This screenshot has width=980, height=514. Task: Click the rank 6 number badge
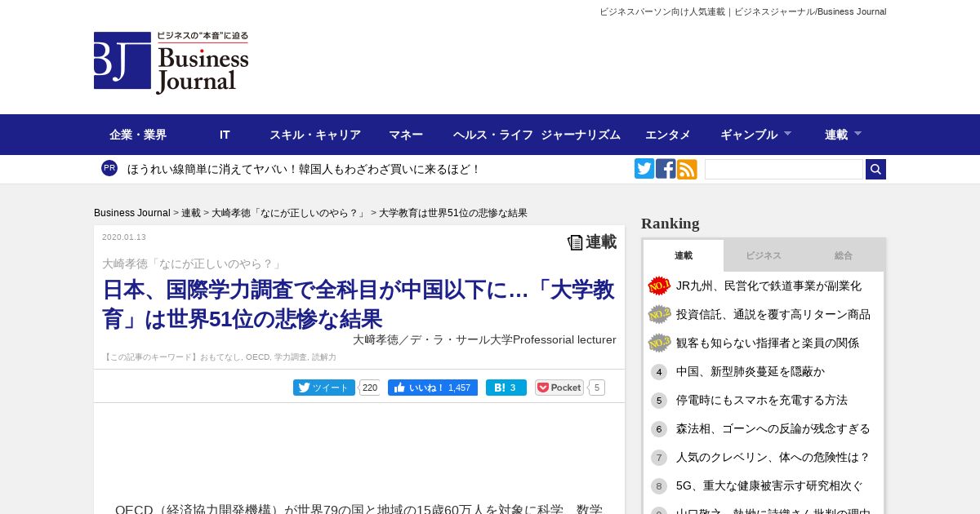click(659, 429)
